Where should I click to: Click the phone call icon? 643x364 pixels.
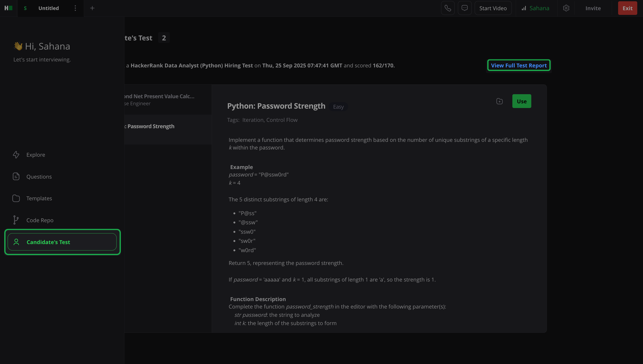448,8
